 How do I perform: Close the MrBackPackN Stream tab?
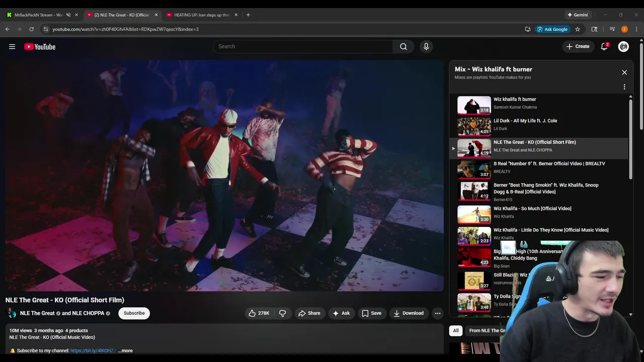click(76, 15)
